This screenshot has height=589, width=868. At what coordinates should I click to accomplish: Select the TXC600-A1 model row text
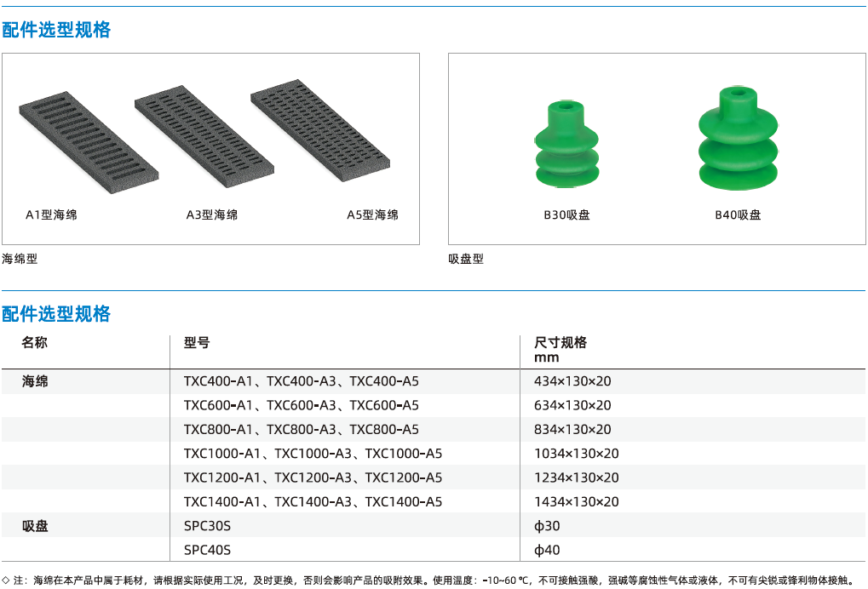(302, 405)
